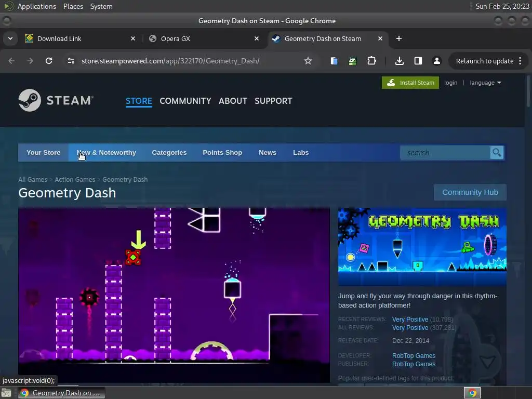532x399 pixels.
Task: Click the Geometry Dash breadcrumb link
Action: click(125, 179)
